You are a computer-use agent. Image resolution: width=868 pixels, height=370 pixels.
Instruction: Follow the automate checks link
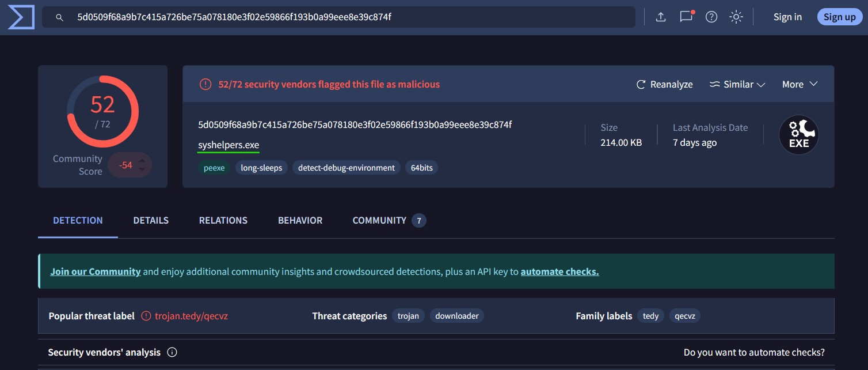pyautogui.click(x=559, y=271)
